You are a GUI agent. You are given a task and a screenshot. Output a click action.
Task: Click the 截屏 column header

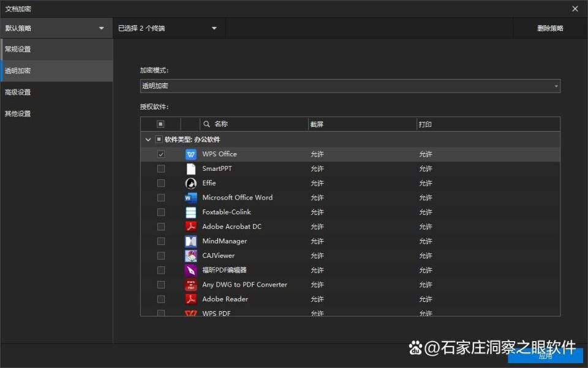(x=362, y=124)
